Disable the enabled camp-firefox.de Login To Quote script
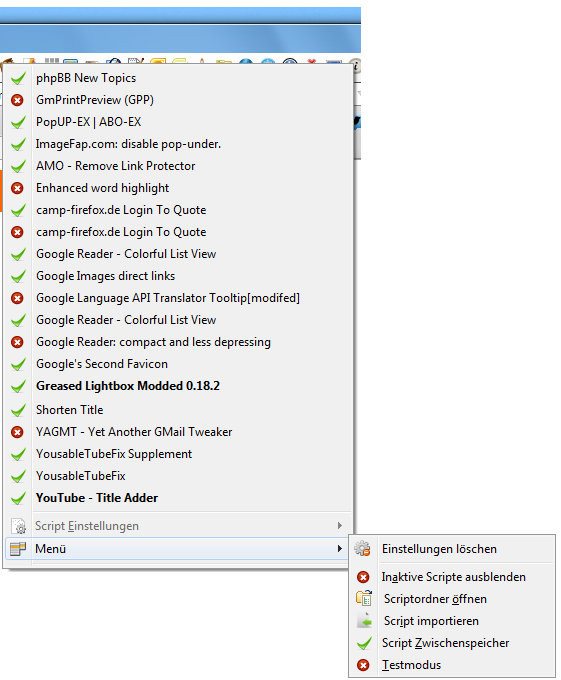 tap(178, 210)
